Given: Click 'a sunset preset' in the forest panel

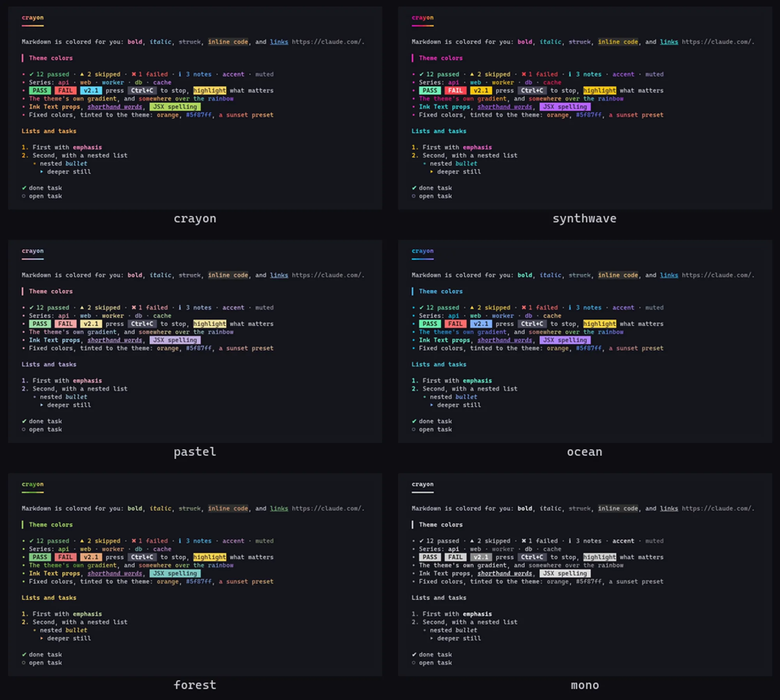Looking at the screenshot, I should [x=246, y=581].
